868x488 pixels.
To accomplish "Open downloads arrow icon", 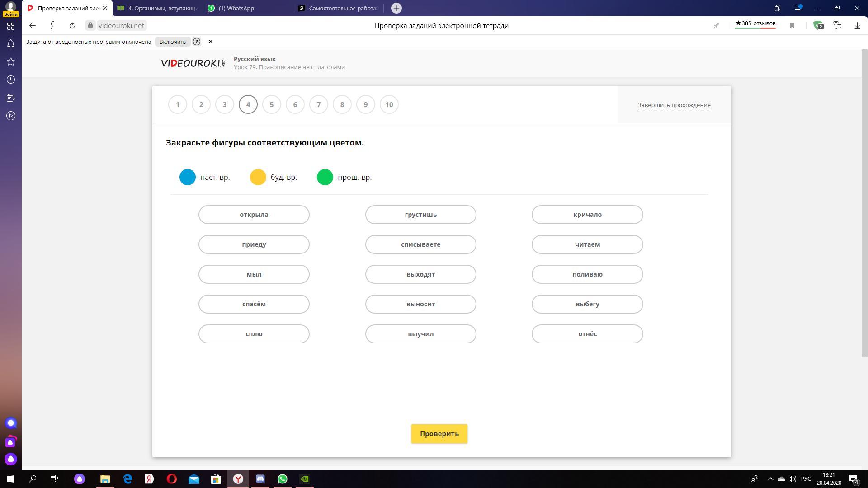I will [857, 26].
